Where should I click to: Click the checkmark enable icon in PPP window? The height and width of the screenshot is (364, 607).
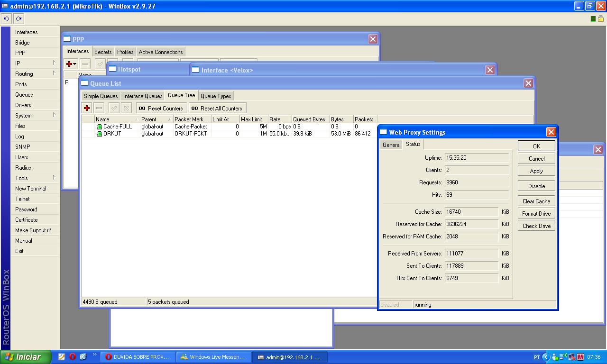(100, 64)
